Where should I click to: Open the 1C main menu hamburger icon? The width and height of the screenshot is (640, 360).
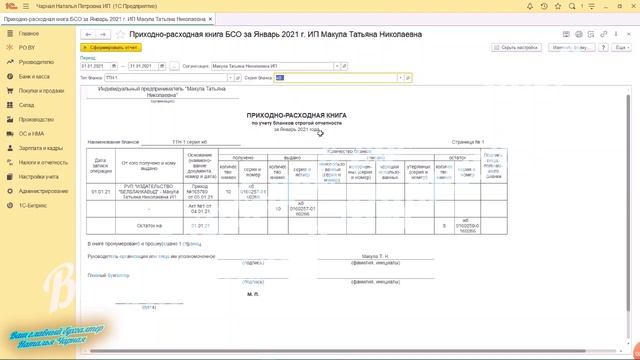pos(26,6)
